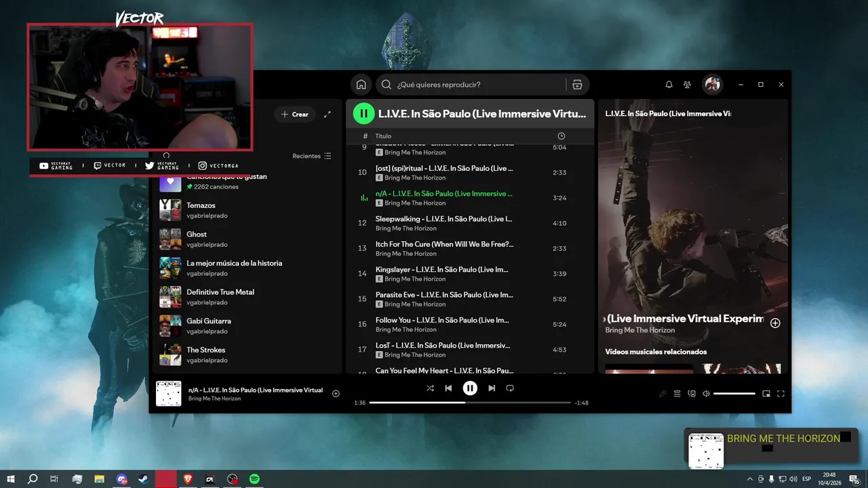The image size is (868, 488).
Task: Open the user profile avatar menu
Action: 711,84
